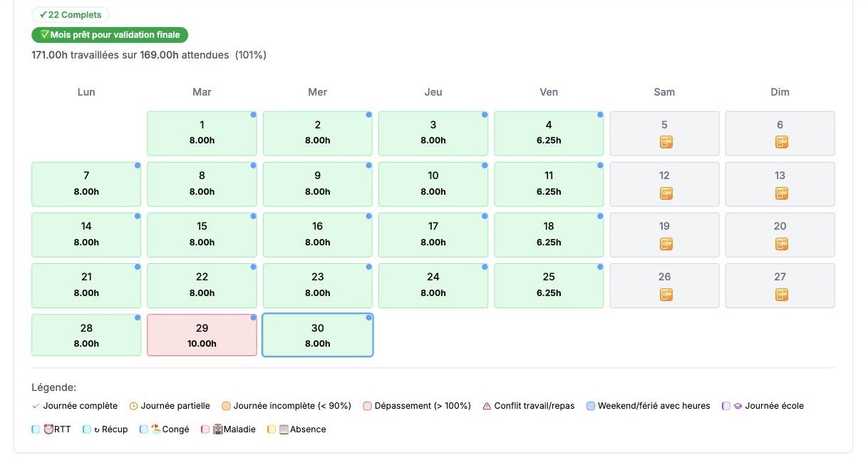Screen dimensions: 868x458
Task: Open day 22 calendar cell
Action: pyautogui.click(x=202, y=285)
